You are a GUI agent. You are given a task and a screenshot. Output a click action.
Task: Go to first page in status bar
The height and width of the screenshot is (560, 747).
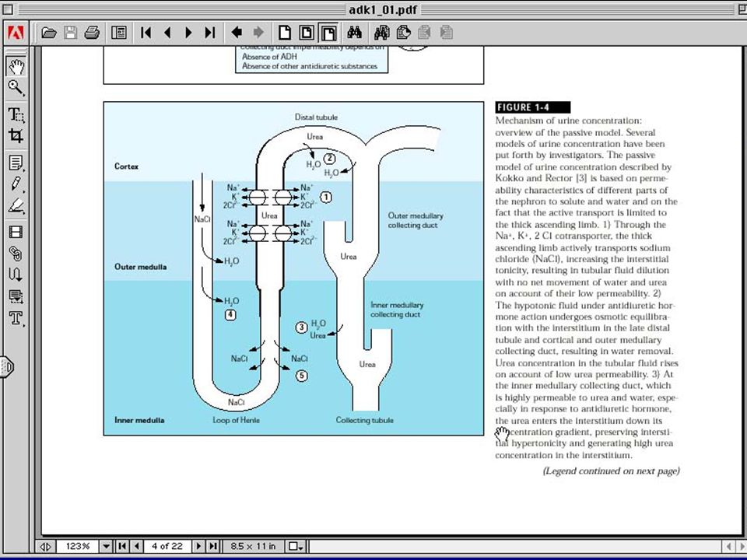click(122, 546)
